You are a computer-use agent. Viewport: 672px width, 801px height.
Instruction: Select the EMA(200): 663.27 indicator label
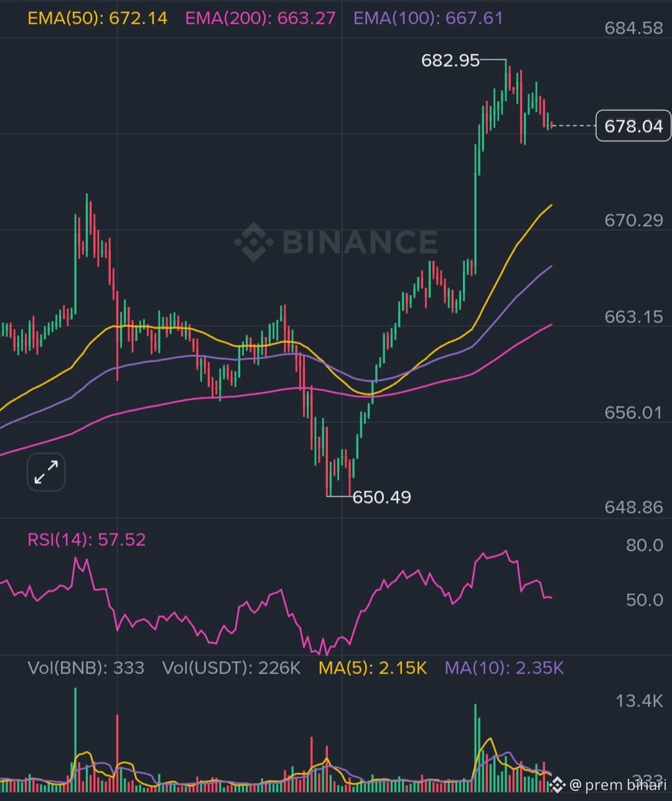260,17
